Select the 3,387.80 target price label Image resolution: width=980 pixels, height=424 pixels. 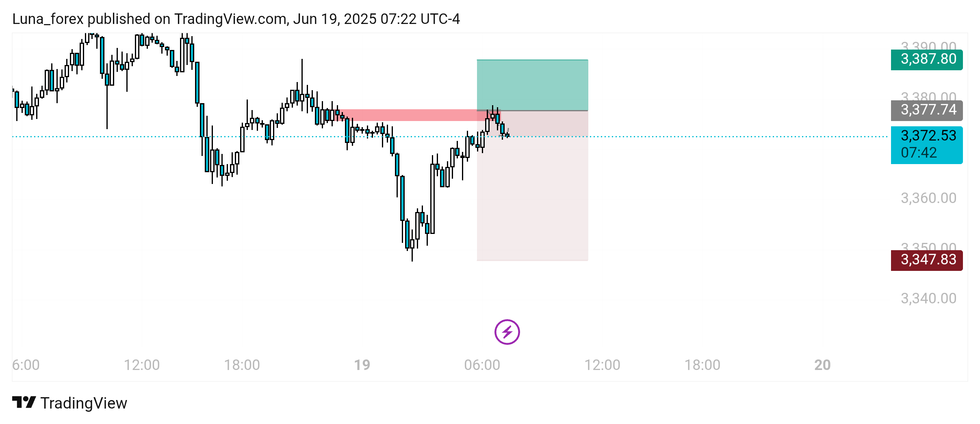point(926,59)
